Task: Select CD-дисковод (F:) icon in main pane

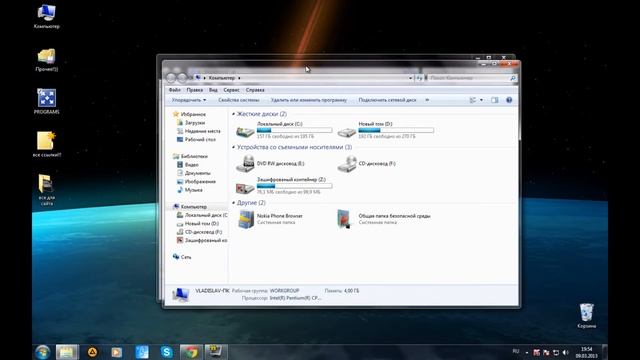Action: pos(347,164)
